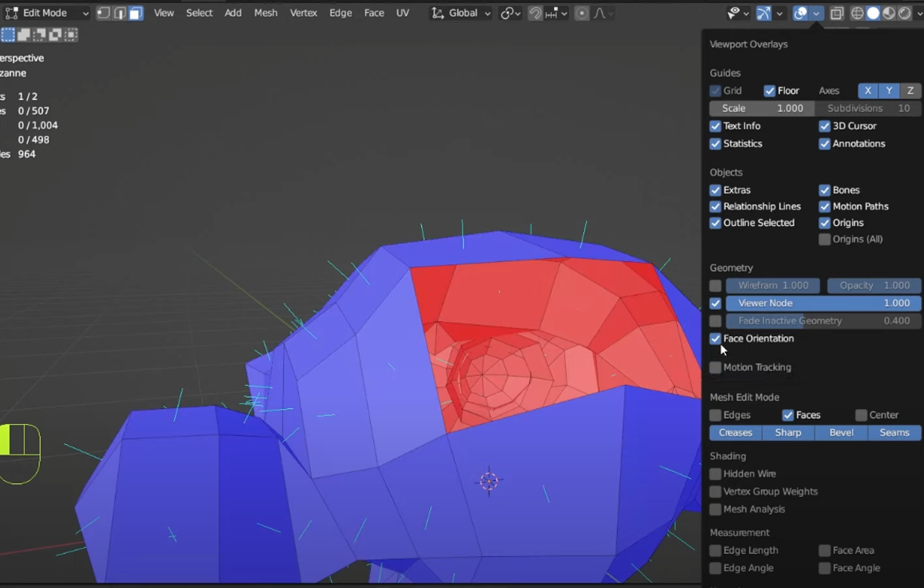This screenshot has width=924, height=588.
Task: Click the Subdivisions value field
Action: [x=868, y=109]
